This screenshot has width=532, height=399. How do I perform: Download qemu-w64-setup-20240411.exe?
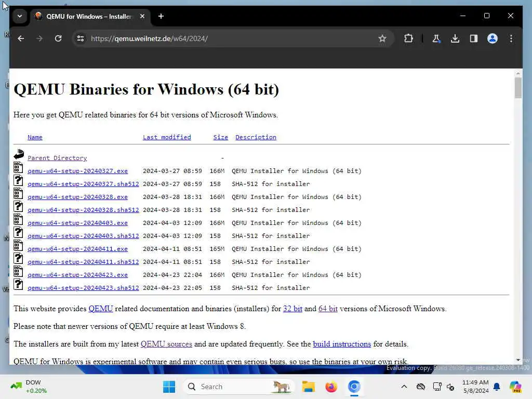78,249
